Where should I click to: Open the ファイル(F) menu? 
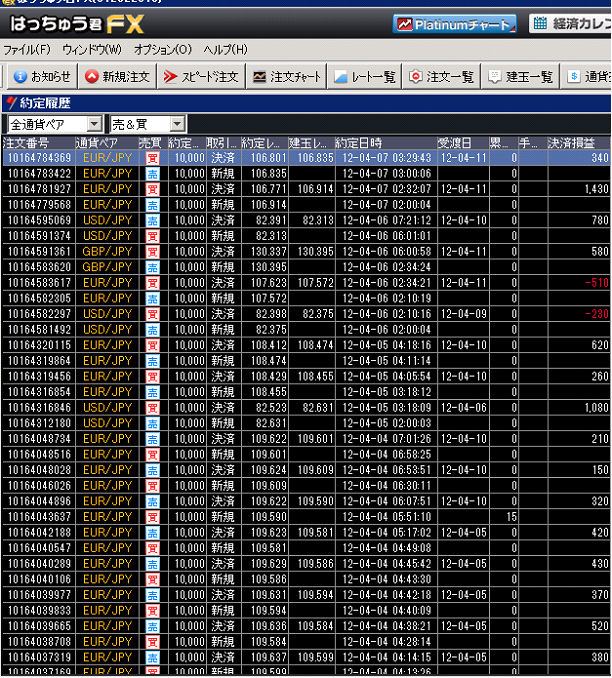27,49
